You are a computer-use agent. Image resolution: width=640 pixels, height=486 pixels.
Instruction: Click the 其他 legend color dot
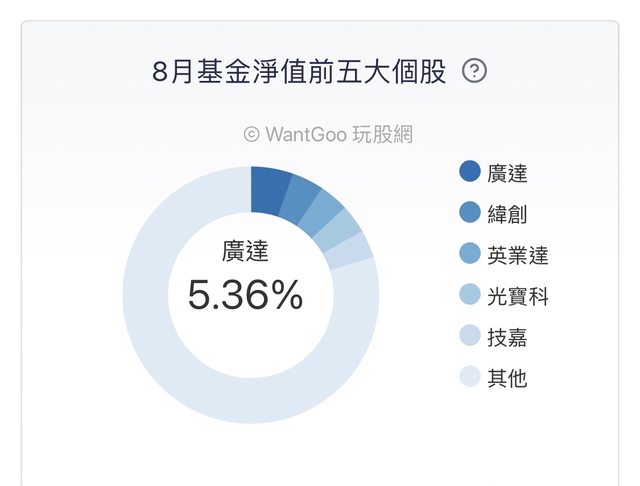coord(470,378)
